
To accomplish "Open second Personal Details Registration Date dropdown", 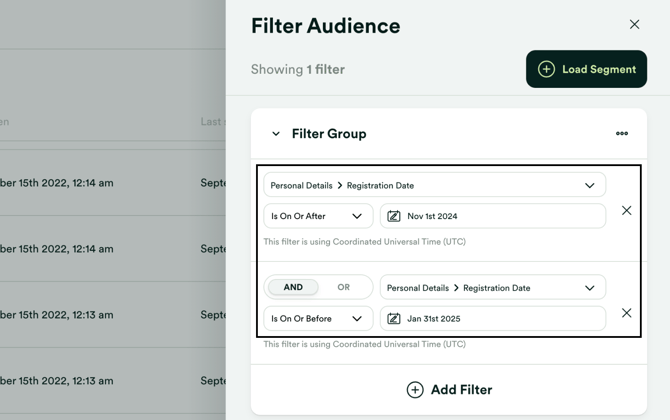I will point(493,288).
